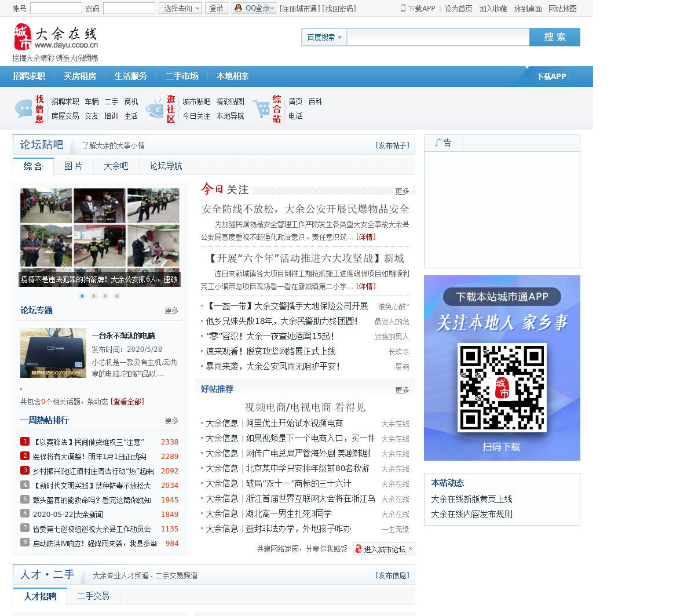Click the search text input field
Viewport: 695px width, 616px height.
(438, 37)
